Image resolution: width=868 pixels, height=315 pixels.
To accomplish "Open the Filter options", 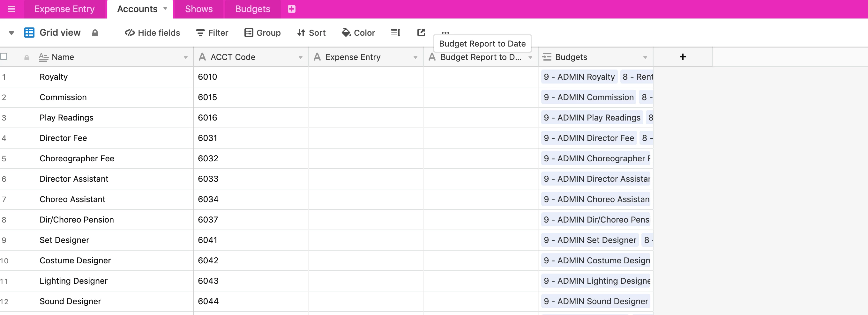I will 212,33.
